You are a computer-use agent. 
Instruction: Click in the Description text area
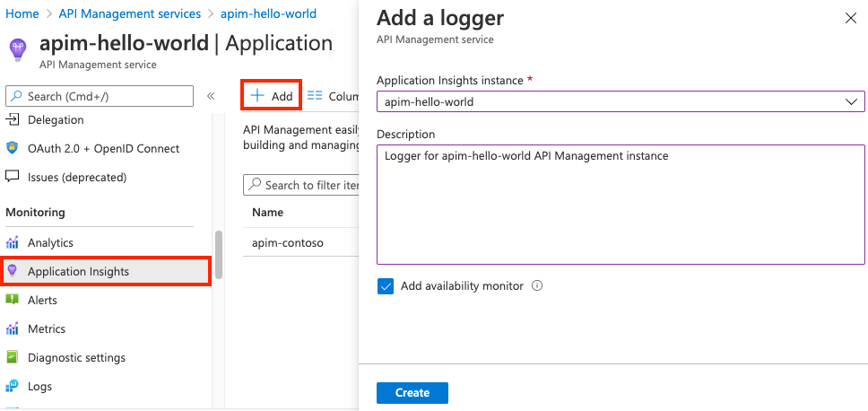(621, 205)
